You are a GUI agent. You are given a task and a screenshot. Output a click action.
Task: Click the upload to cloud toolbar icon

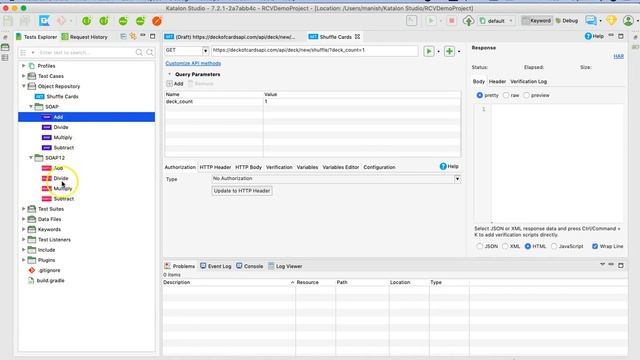[x=468, y=21]
